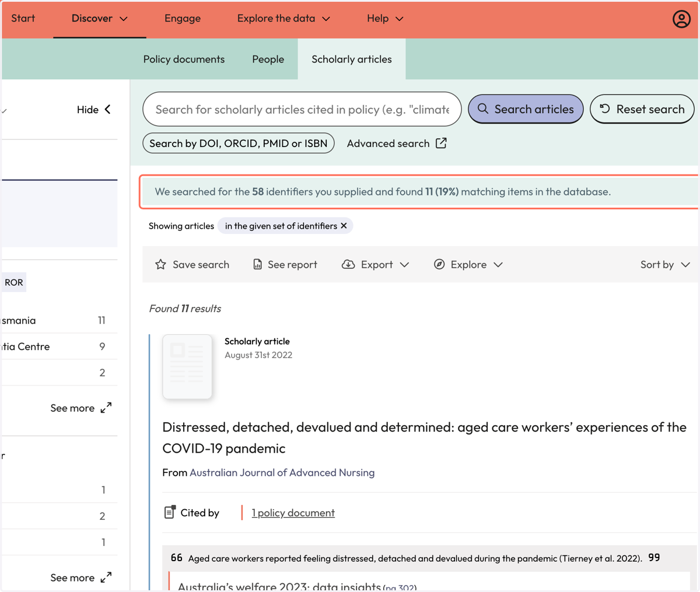This screenshot has width=700, height=592.
Task: Click the magnifier icon in Search articles
Action: coord(483,109)
